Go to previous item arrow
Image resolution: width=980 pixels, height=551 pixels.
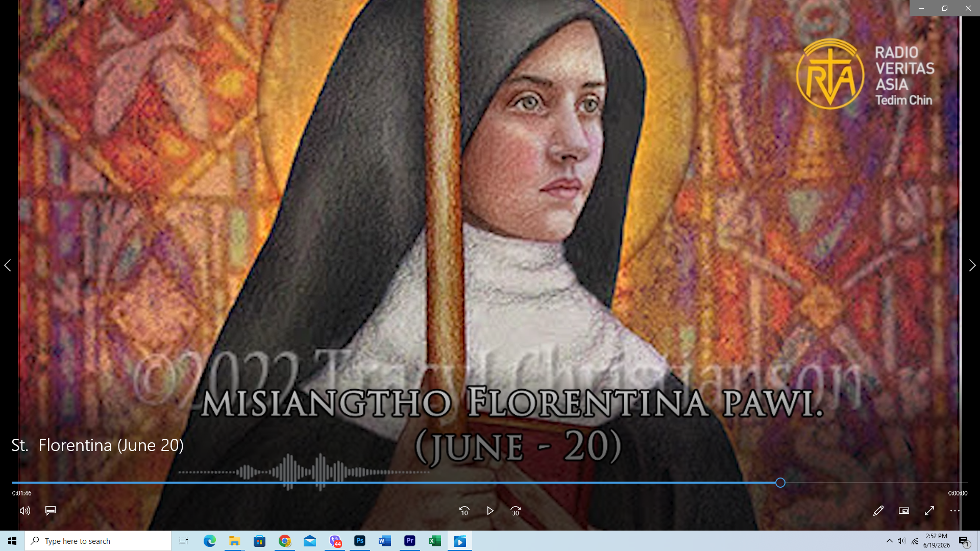8,265
